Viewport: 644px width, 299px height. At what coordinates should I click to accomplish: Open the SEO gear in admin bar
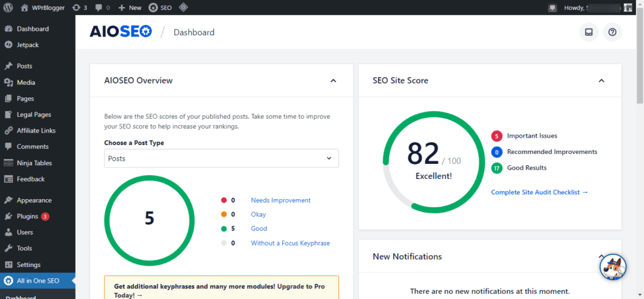point(153,8)
